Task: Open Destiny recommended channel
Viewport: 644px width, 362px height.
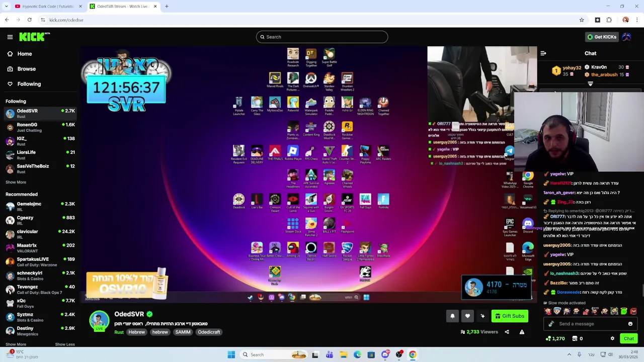Action: point(40,331)
